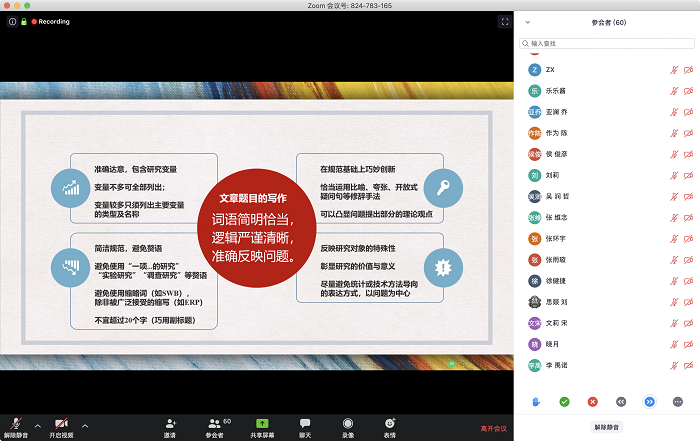Viewport: 700px width, 441px height.
Task: Collapse participants panel with top chevron
Action: point(527,21)
